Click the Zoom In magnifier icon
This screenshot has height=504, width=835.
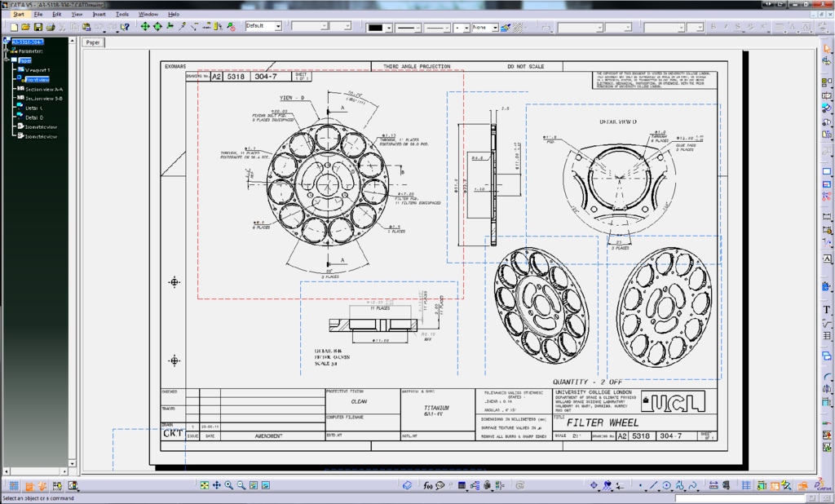point(229,485)
